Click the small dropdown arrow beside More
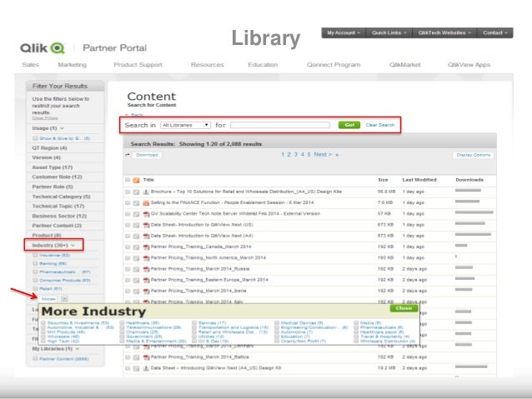 click(x=64, y=299)
